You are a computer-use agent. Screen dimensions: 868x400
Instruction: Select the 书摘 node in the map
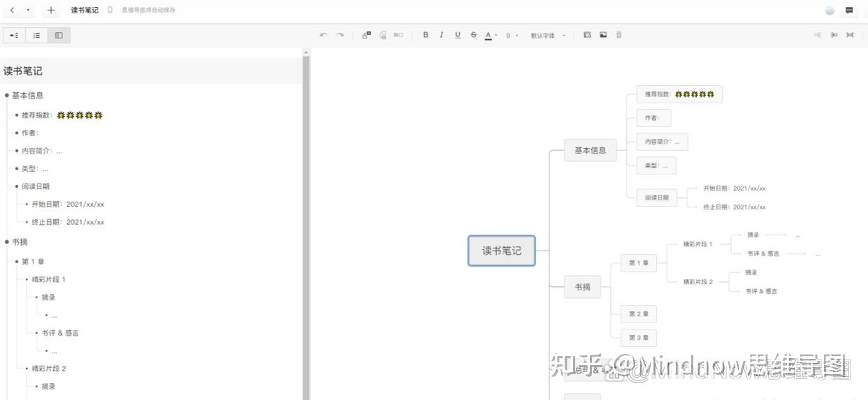[583, 287]
